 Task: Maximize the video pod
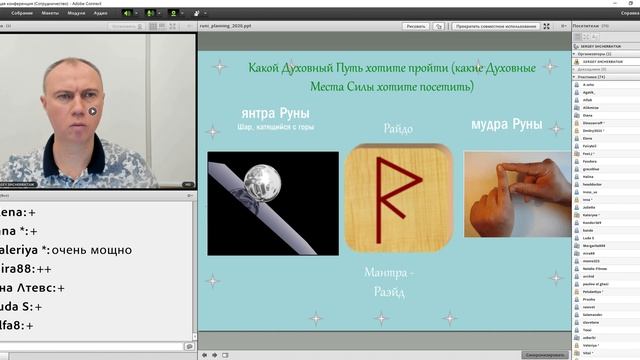point(173,26)
